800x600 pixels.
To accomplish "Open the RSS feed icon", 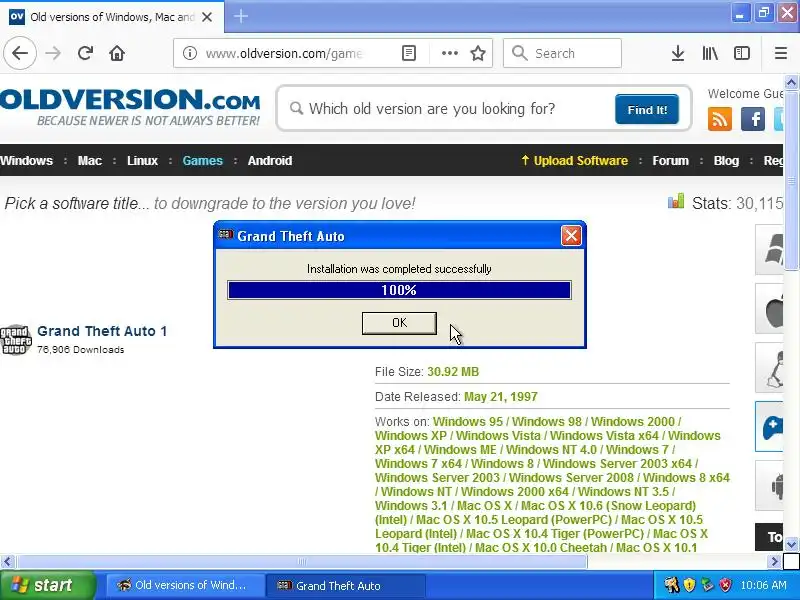I will click(x=720, y=119).
